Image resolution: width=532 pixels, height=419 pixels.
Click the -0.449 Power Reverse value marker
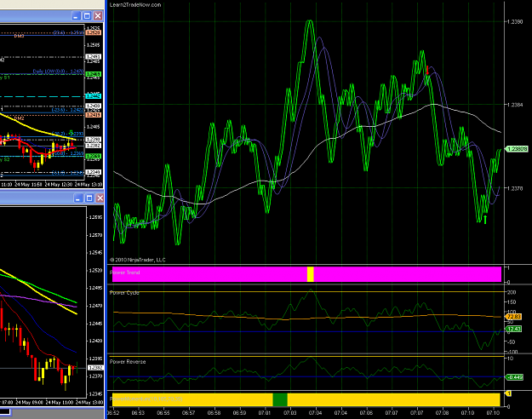[x=514, y=377]
